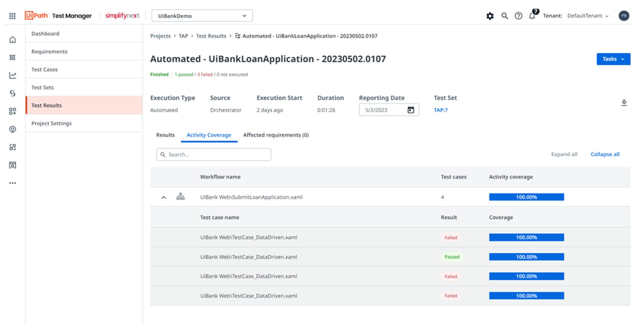Click the Activity coverage column header
The width and height of the screenshot is (644, 325).
pos(511,177)
